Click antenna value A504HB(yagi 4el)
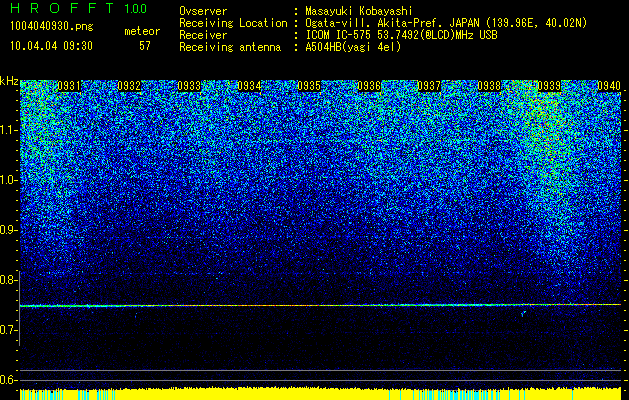Viewport: 629px width, 400px height. (x=353, y=47)
